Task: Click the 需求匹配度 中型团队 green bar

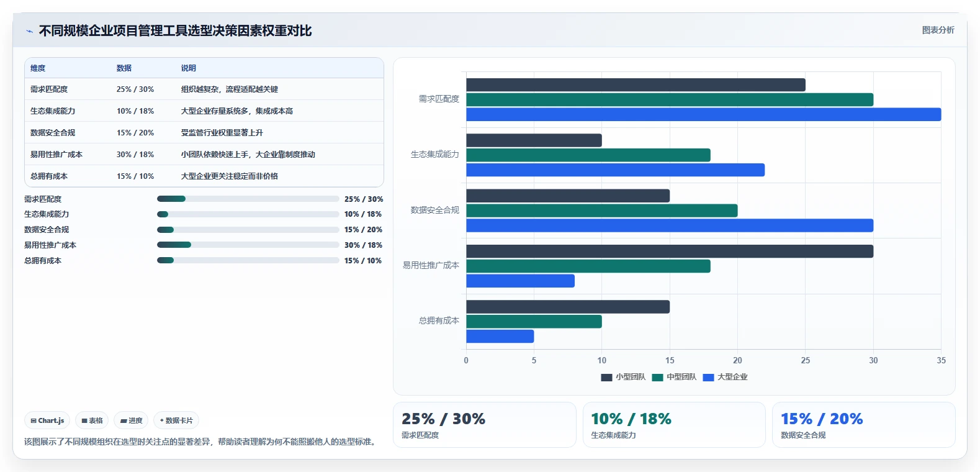Action: click(670, 99)
